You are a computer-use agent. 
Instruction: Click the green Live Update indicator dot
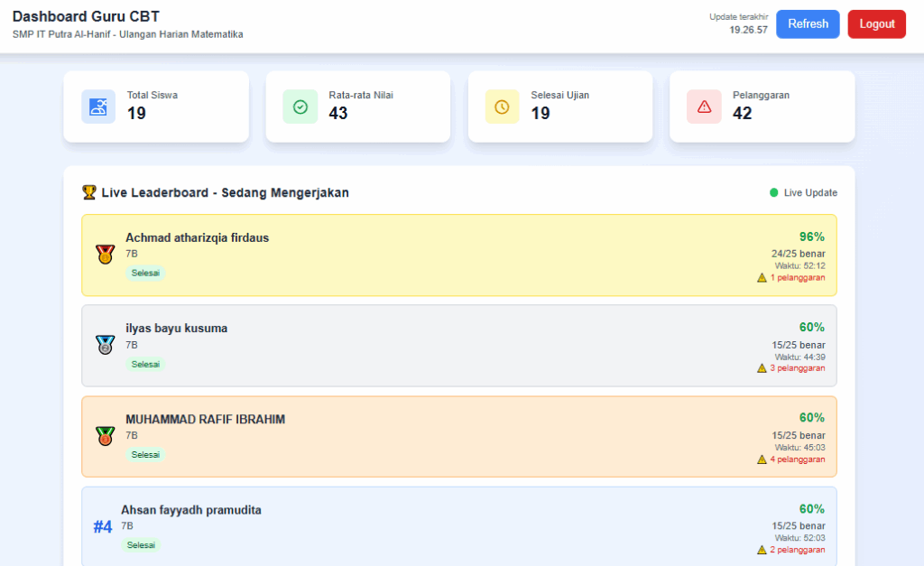click(x=773, y=192)
